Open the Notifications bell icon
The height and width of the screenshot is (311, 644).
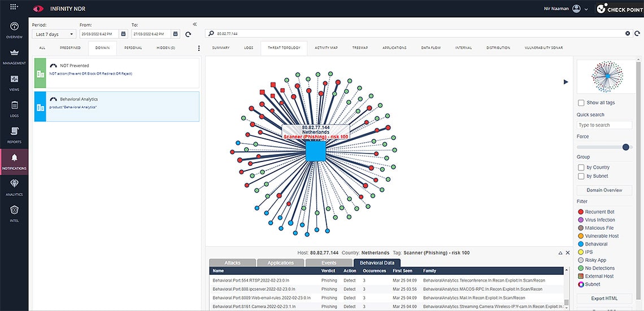click(14, 157)
